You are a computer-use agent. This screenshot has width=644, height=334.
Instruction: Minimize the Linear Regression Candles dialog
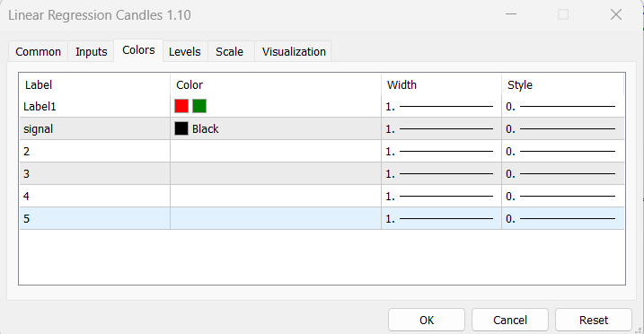(511, 14)
